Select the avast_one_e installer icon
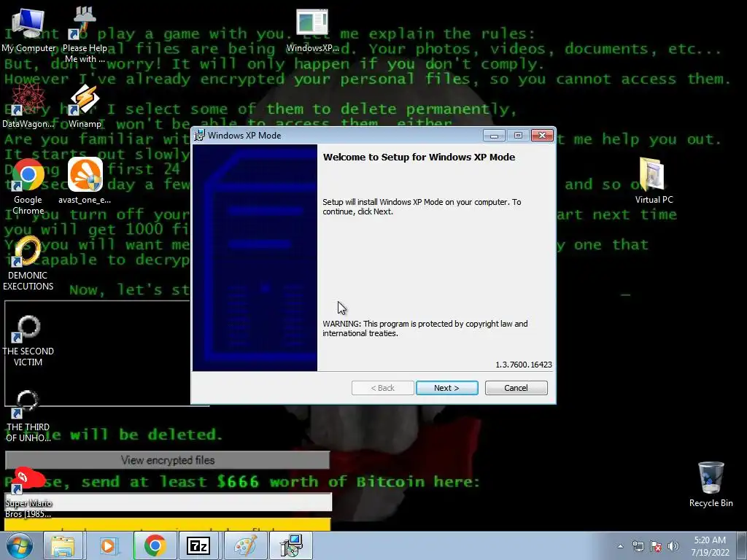 point(85,181)
